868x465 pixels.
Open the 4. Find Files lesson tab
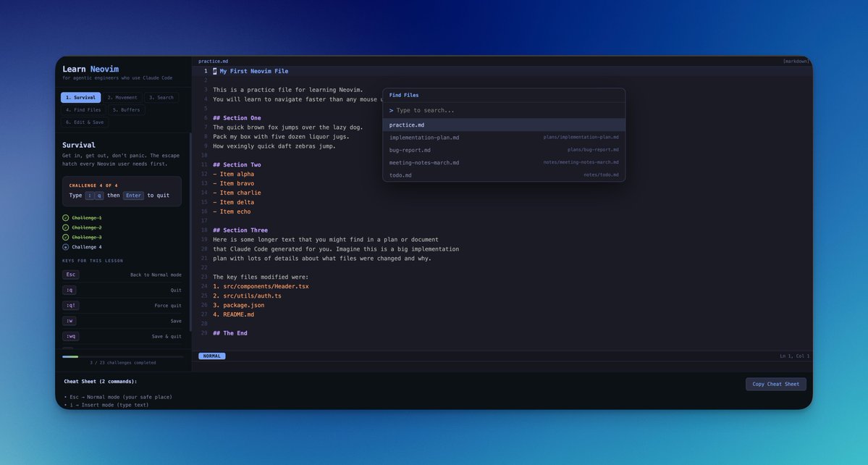[x=83, y=109]
